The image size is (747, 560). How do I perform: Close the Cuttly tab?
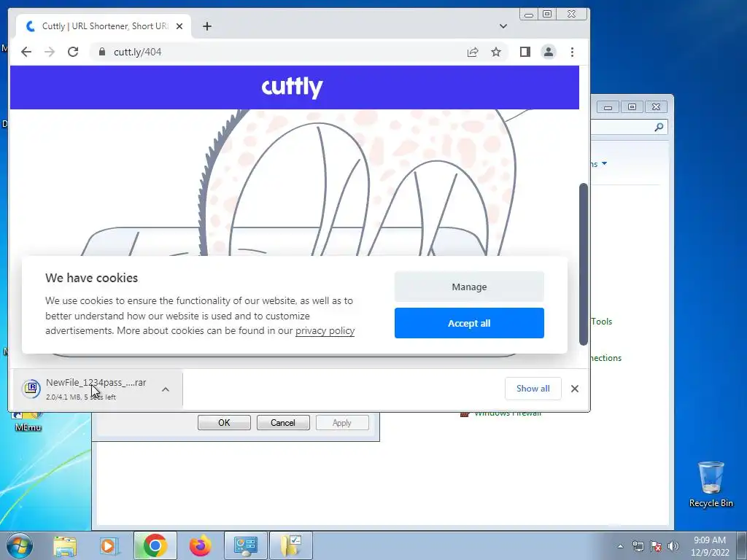coord(179,26)
